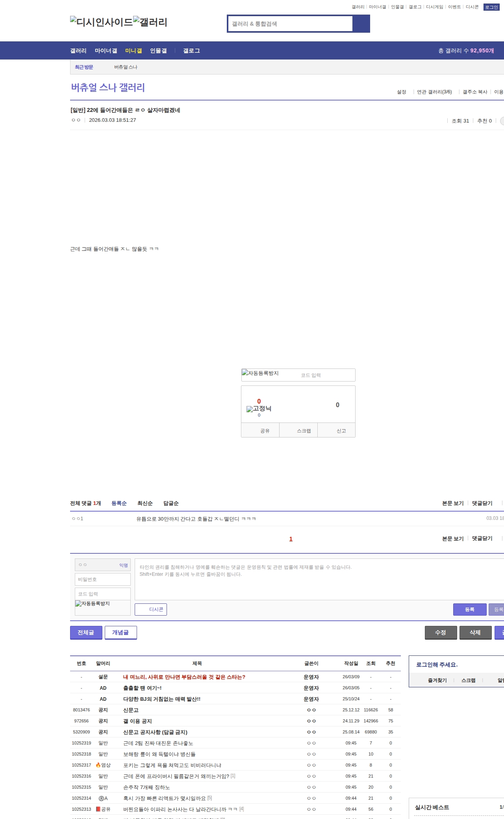504x819 pixels.
Task: Click the DCInside logo image
Action: 102,22
